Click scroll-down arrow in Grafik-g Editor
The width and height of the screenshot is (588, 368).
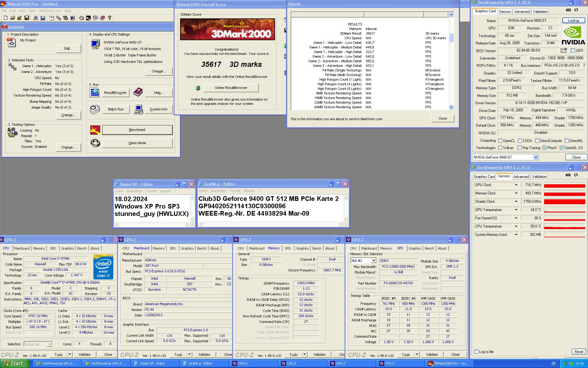[x=346, y=219]
